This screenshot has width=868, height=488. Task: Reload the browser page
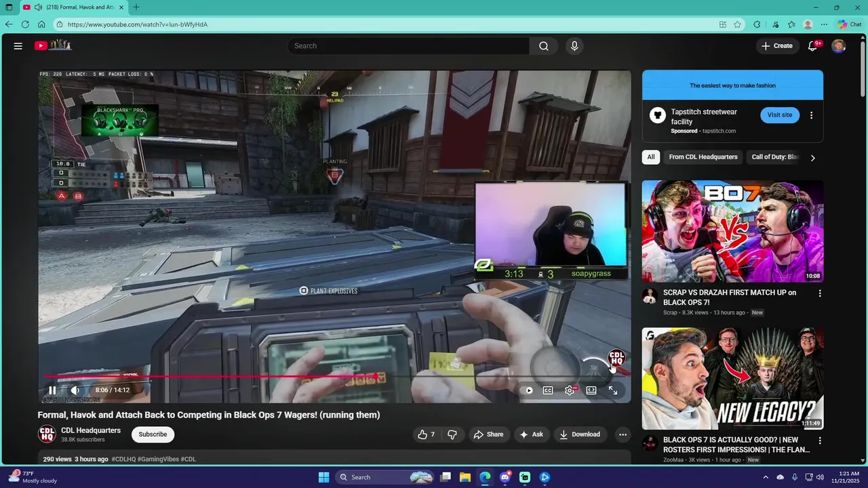point(25,24)
